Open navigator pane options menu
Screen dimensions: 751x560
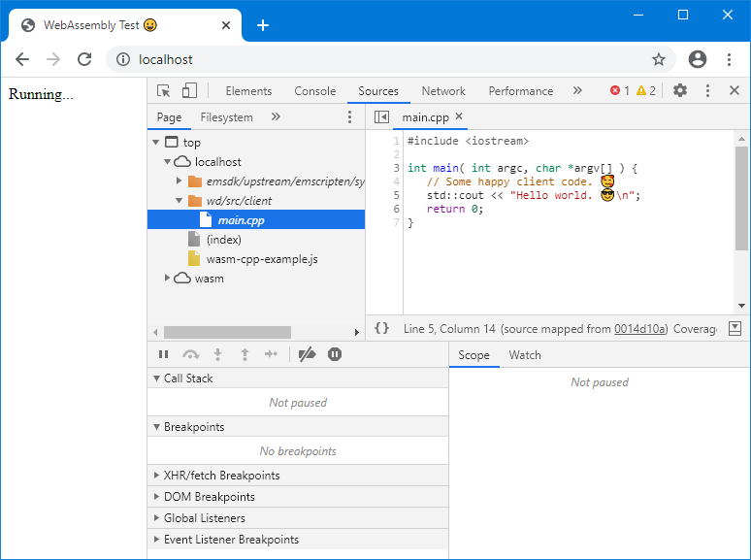tap(349, 116)
